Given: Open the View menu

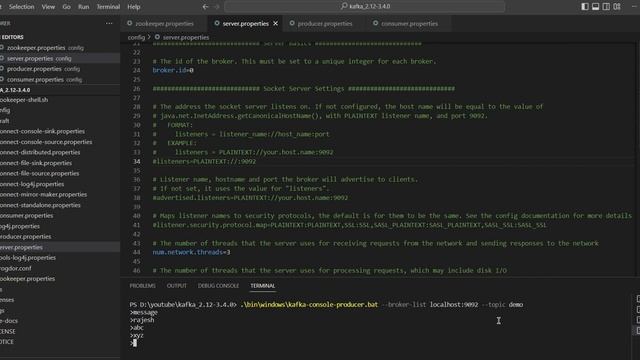Looking at the screenshot, I should pos(48,7).
